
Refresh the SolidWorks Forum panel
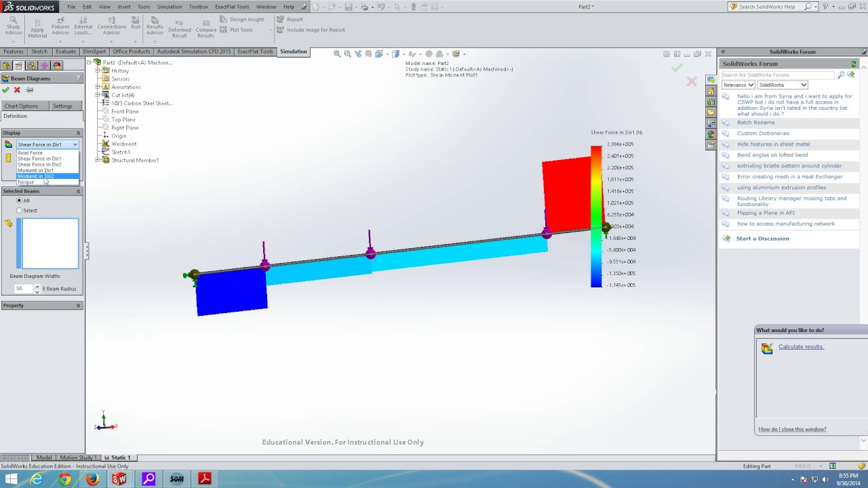[x=854, y=64]
